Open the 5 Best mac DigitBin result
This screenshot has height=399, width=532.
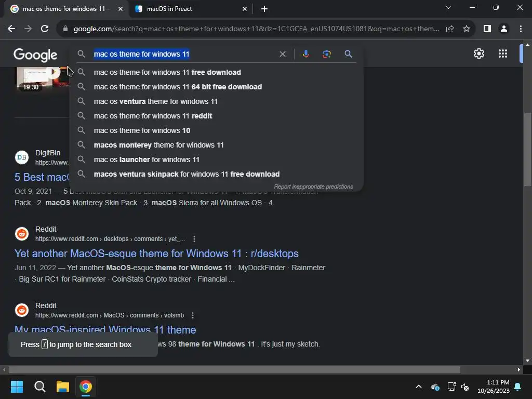point(42,177)
